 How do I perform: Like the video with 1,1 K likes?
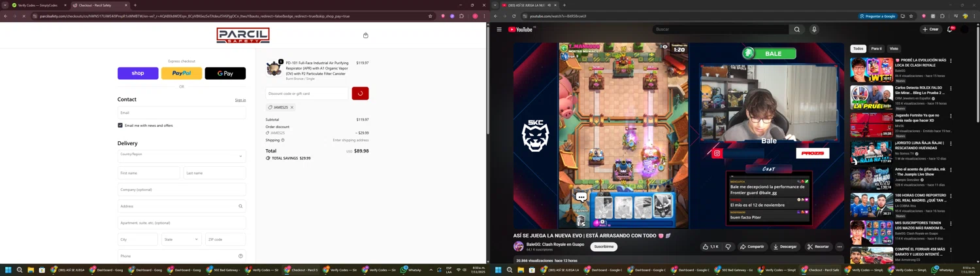pos(711,247)
